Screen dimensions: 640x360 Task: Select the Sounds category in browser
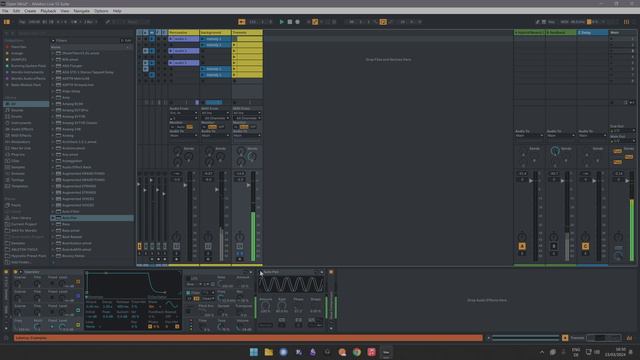pyautogui.click(x=17, y=110)
